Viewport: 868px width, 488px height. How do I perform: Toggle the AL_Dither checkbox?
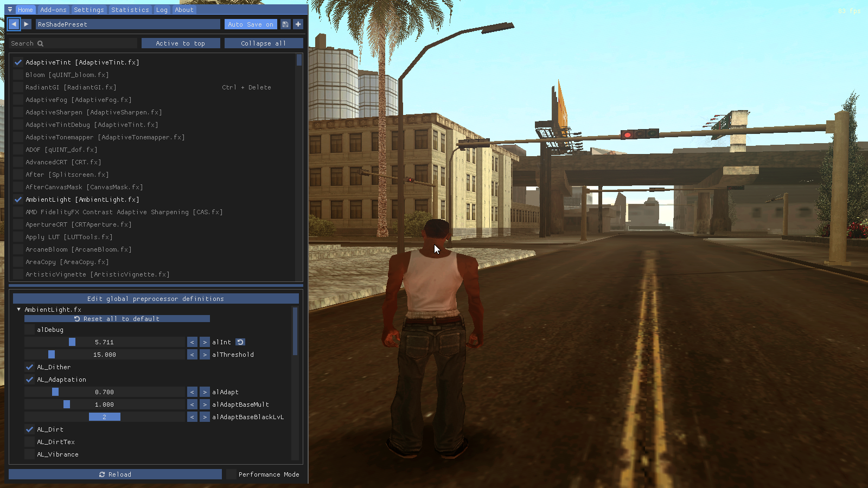30,367
